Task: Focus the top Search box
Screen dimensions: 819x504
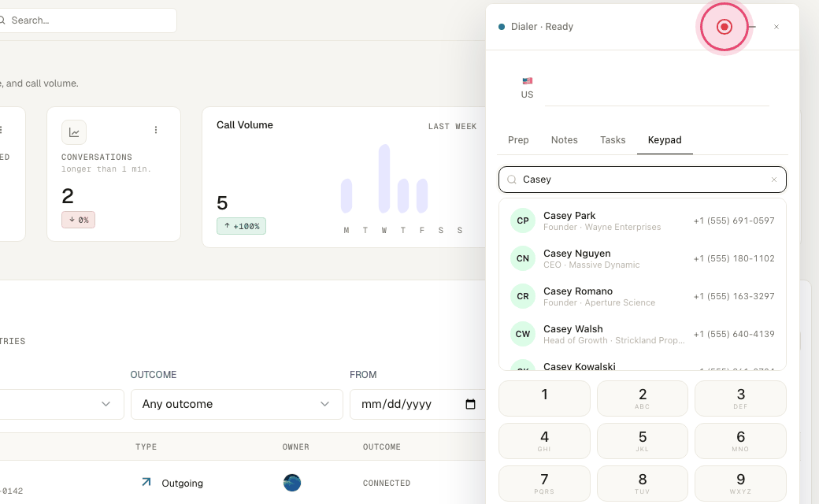Action: pyautogui.click(x=86, y=20)
